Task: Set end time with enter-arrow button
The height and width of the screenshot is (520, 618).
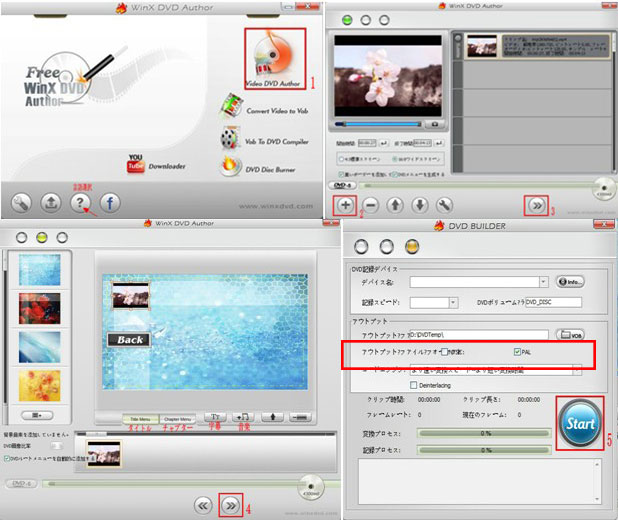Action: point(439,143)
